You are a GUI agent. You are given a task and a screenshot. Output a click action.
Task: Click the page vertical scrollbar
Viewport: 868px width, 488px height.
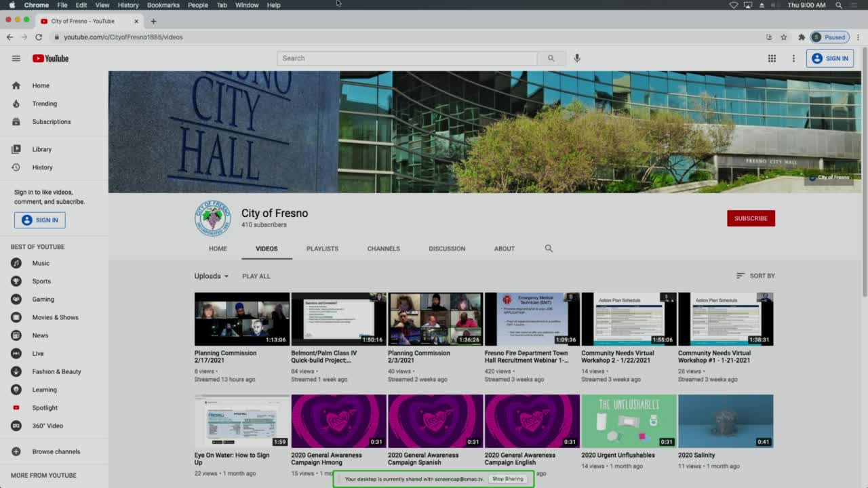(865, 173)
